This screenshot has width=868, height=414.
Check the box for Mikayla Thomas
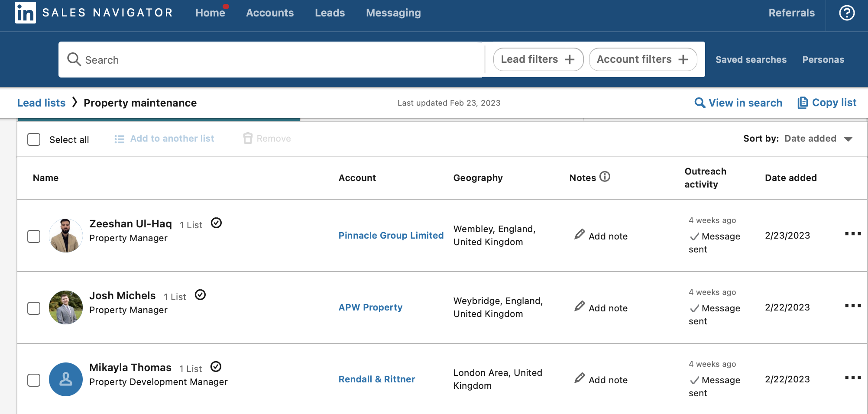pyautogui.click(x=34, y=380)
